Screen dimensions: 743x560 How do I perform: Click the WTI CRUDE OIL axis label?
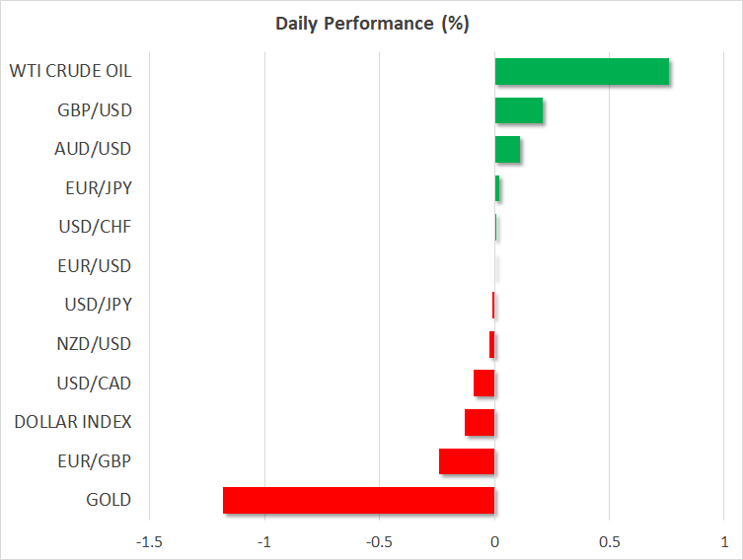pos(70,71)
